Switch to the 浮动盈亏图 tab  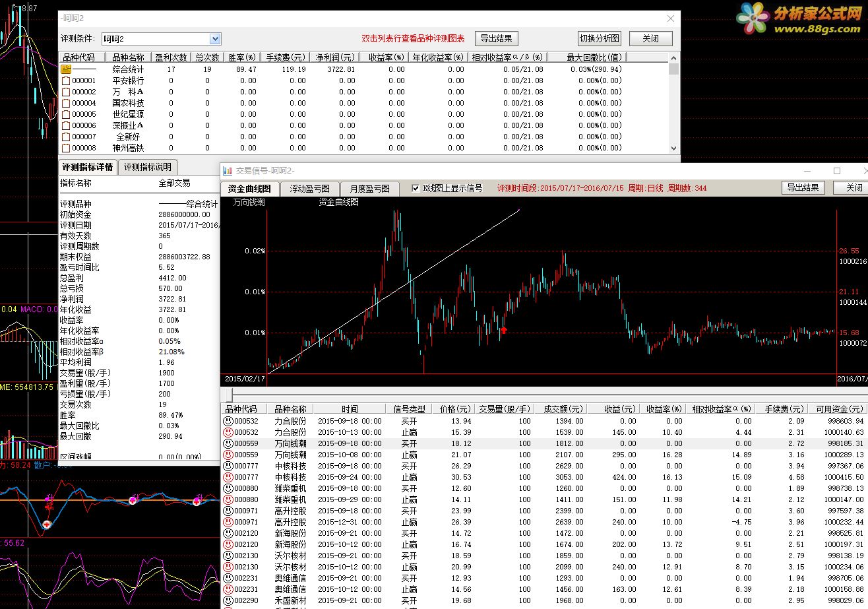[309, 188]
